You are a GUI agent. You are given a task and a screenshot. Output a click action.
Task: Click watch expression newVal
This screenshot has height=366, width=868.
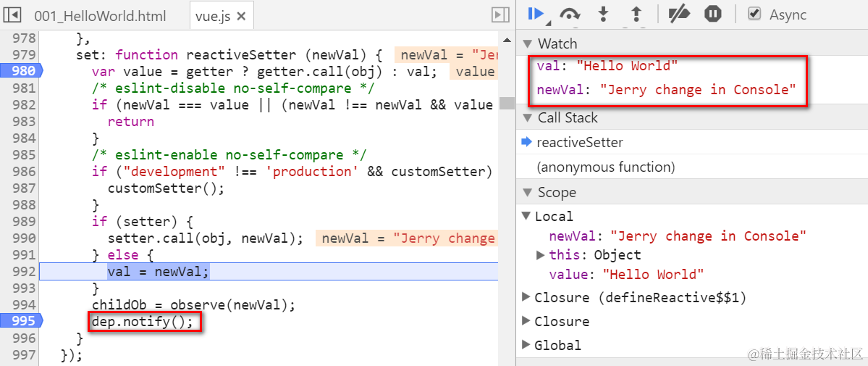(x=667, y=90)
